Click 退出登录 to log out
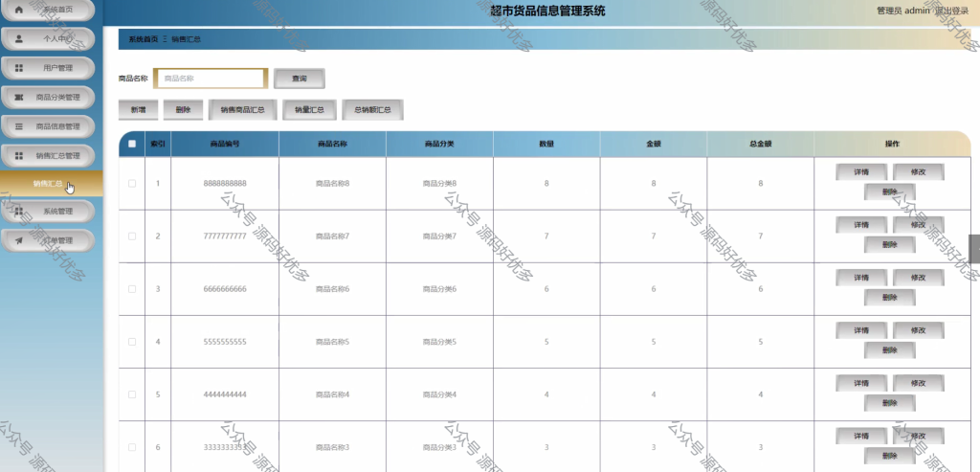Image resolution: width=980 pixels, height=472 pixels. (952, 11)
